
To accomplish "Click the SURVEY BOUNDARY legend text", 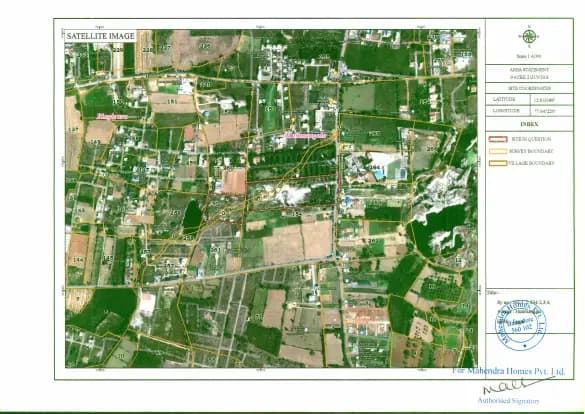I will tap(532, 151).
